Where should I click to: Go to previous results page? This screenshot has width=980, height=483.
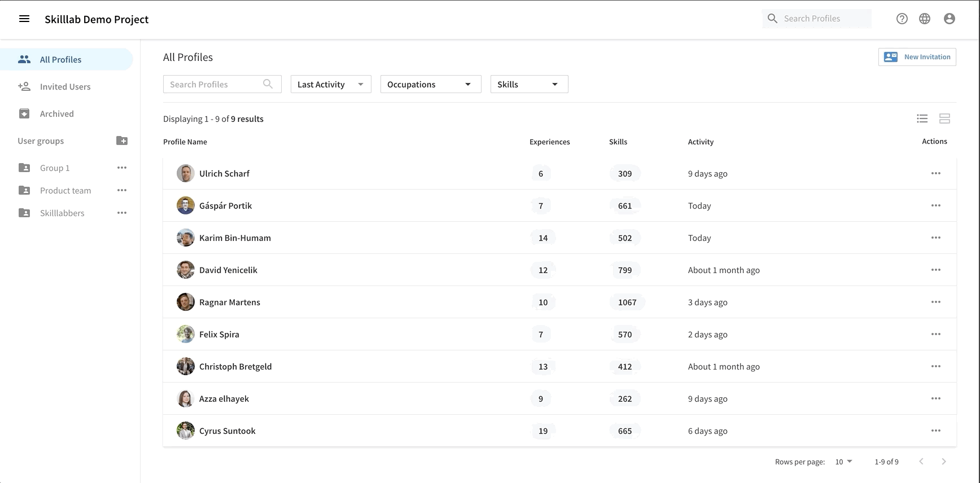(921, 462)
